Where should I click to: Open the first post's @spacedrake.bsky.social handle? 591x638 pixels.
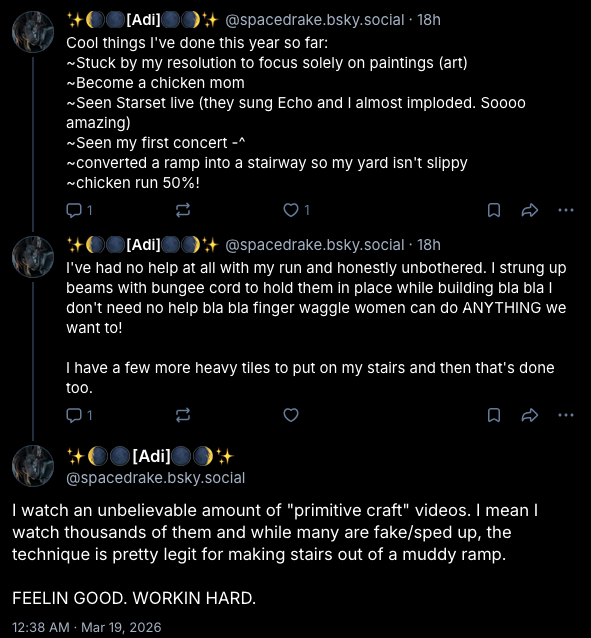coord(315,20)
